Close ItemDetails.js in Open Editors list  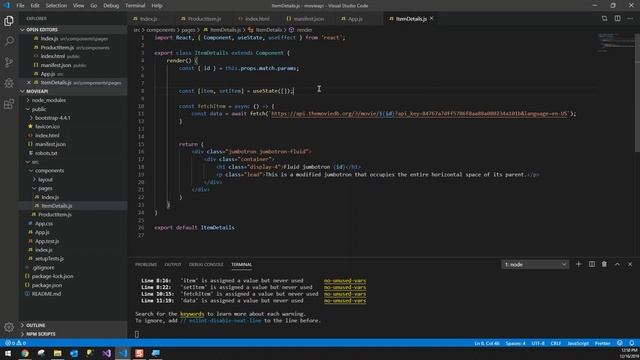29,82
